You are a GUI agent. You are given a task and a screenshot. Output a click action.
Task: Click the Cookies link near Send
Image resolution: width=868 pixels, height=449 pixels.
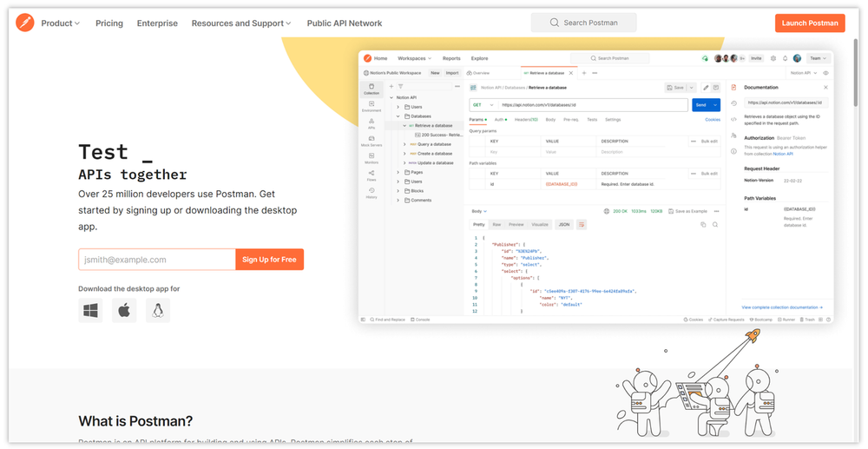click(x=713, y=120)
